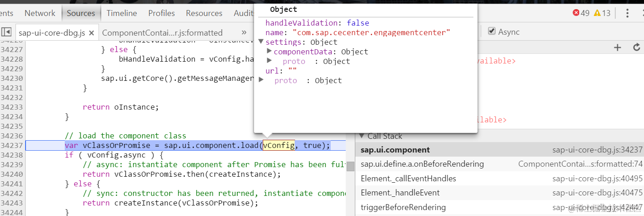Click '// load the component class' comment

[125, 136]
